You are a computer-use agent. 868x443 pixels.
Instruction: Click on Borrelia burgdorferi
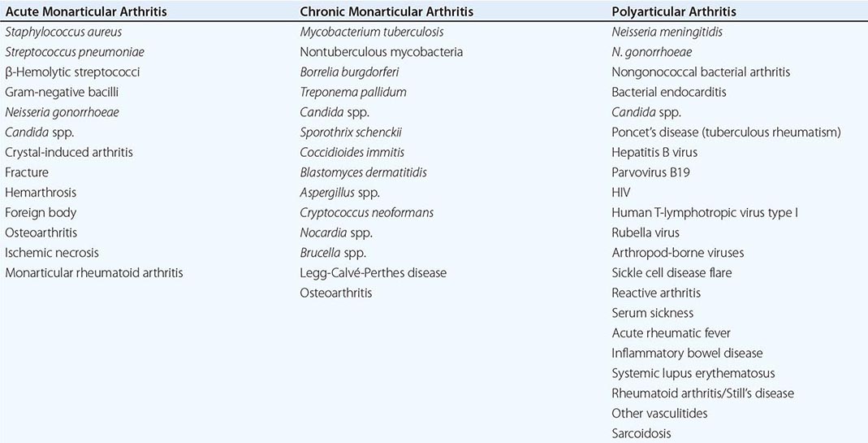pyautogui.click(x=349, y=72)
